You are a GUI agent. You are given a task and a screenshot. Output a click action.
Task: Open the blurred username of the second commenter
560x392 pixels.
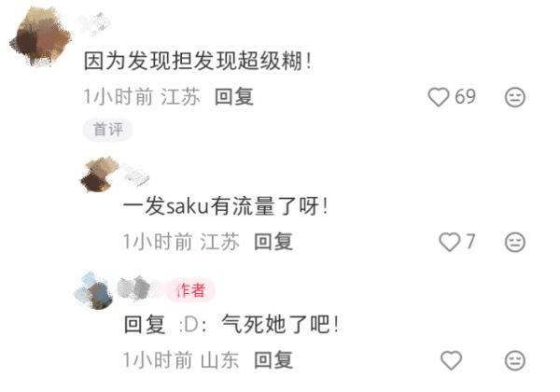tap(135, 174)
